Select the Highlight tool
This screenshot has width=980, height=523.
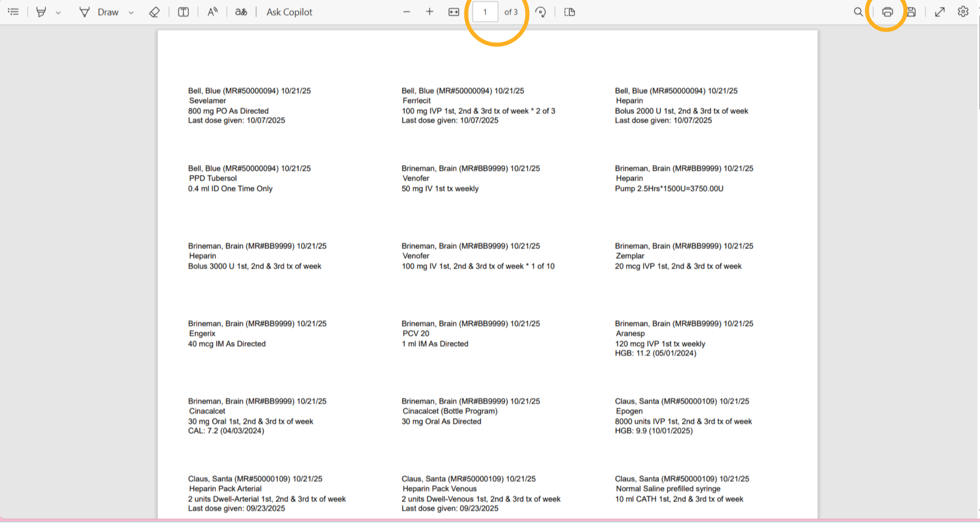[41, 12]
